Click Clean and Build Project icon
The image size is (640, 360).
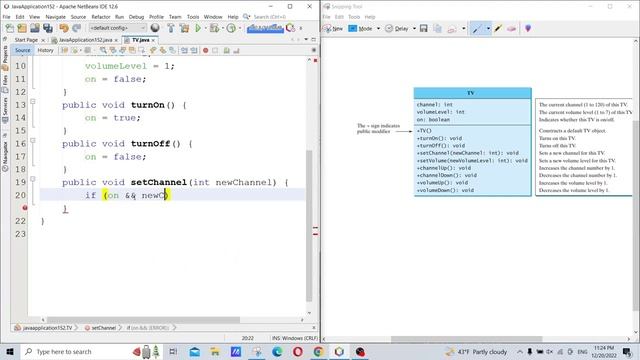click(x=184, y=28)
